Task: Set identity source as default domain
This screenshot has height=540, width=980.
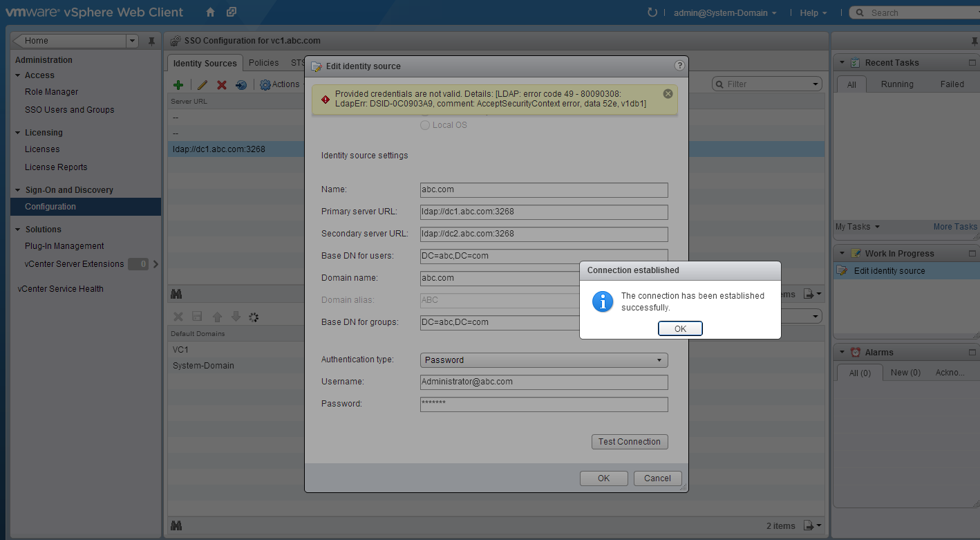Action: click(x=242, y=84)
